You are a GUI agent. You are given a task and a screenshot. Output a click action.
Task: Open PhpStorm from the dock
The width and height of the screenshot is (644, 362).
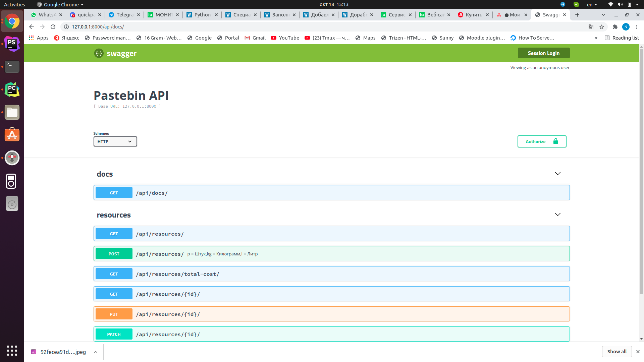(x=12, y=44)
